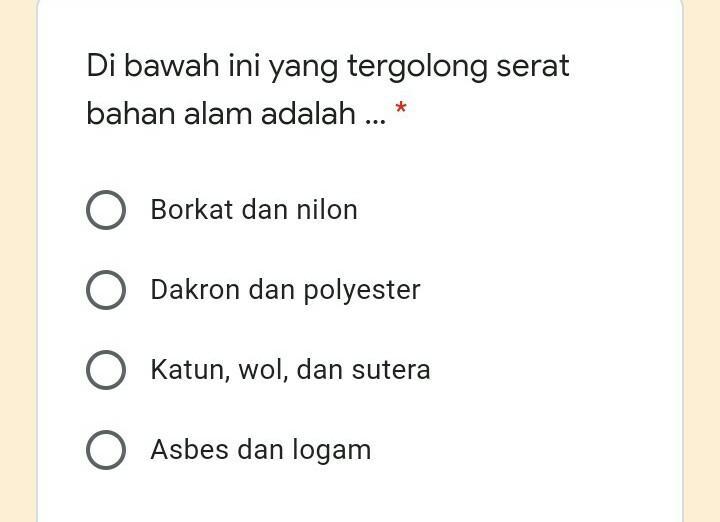Choose the Dakron dan polyester radio circle

click(x=106, y=290)
